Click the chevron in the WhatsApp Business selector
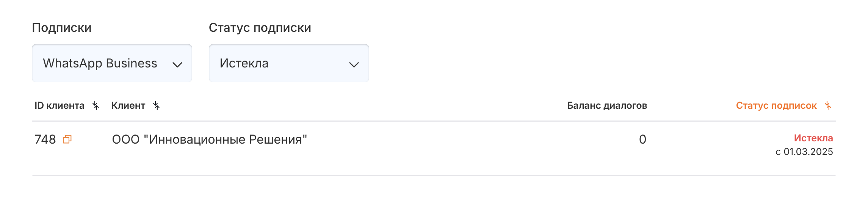This screenshot has height=216, width=868. [177, 64]
